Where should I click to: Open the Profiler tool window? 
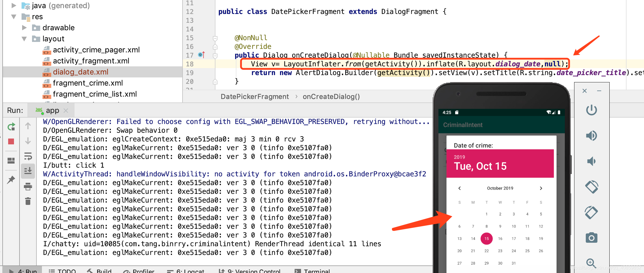coord(139,271)
